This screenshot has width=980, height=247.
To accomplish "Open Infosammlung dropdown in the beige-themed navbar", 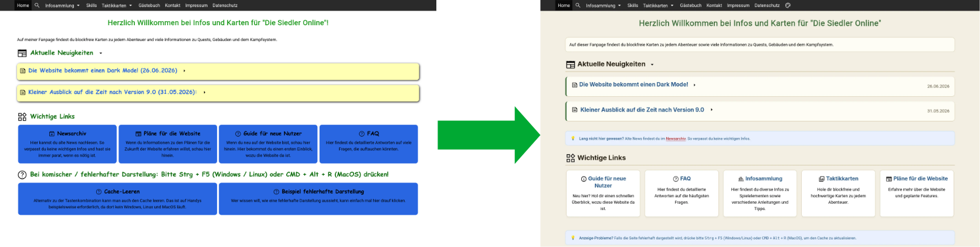I will pyautogui.click(x=603, y=5).
